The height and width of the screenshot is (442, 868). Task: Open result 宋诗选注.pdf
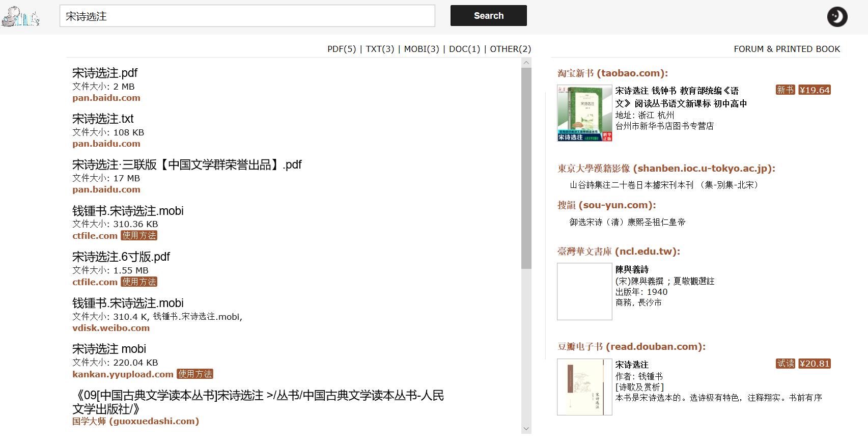pos(105,73)
